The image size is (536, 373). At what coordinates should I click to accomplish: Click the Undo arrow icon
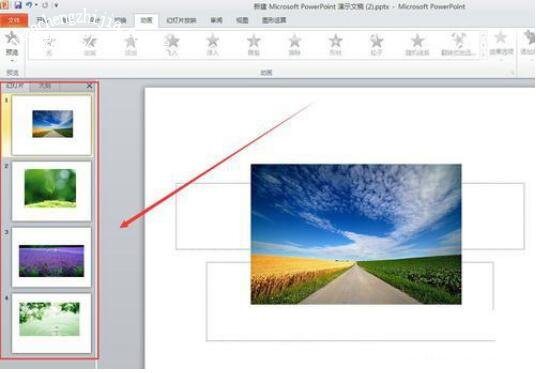coord(29,5)
